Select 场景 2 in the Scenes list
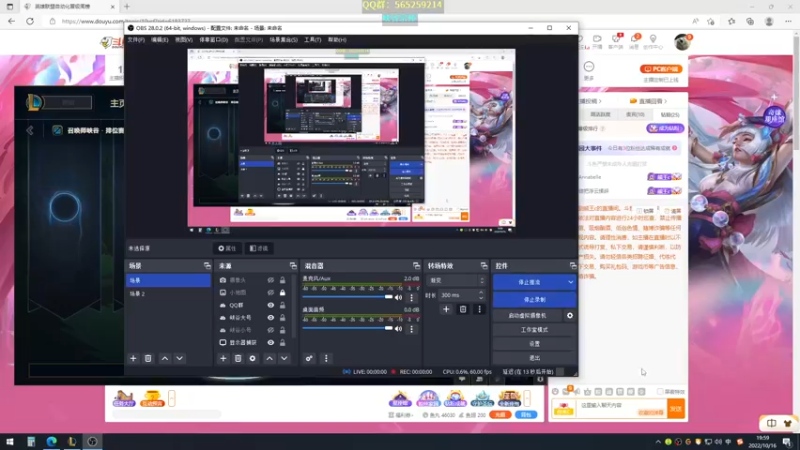The width and height of the screenshot is (800, 450). click(168, 294)
